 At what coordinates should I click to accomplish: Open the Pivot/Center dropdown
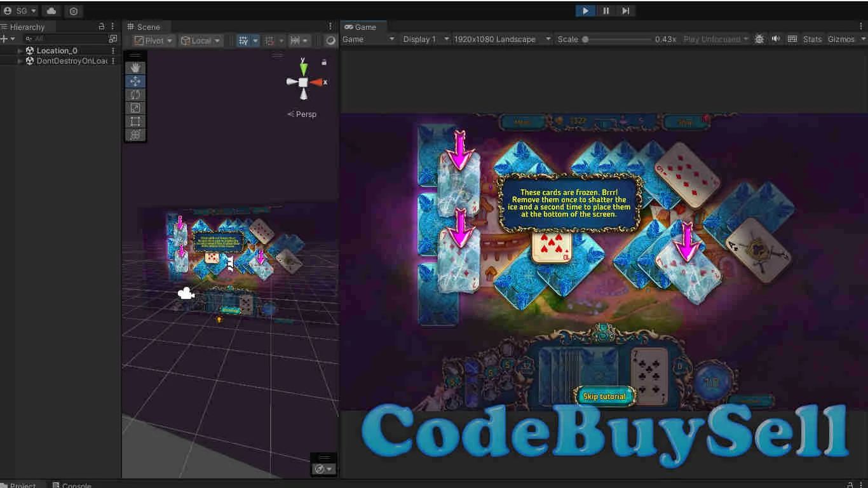(x=153, y=40)
